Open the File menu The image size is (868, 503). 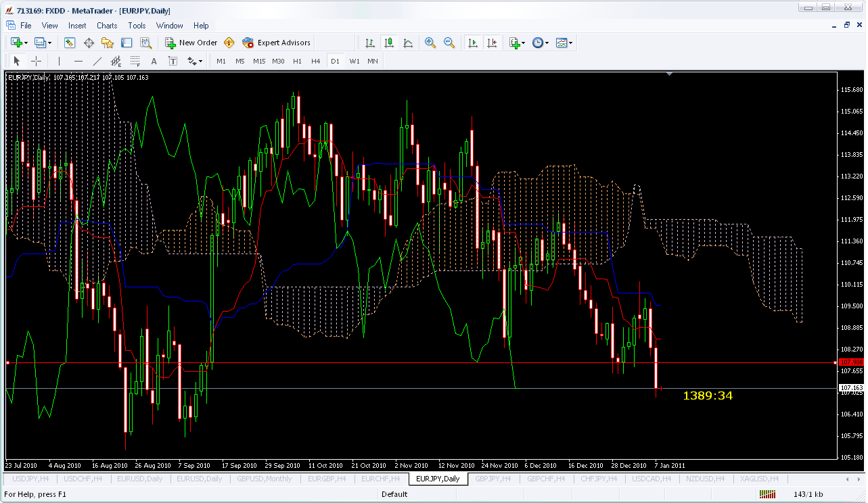pos(26,26)
